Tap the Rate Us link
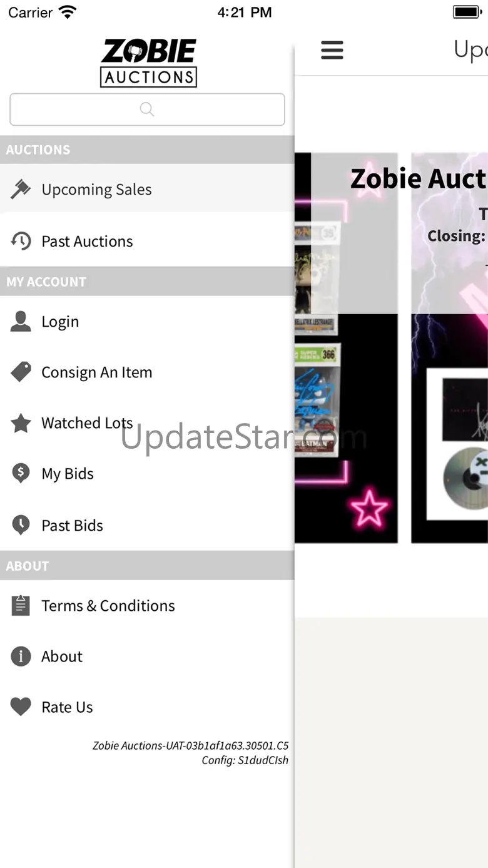This screenshot has height=868, width=488. [147, 707]
